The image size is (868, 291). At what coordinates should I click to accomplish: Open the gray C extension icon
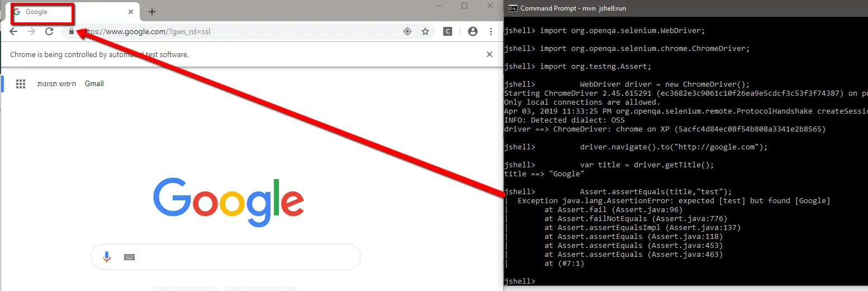448,32
